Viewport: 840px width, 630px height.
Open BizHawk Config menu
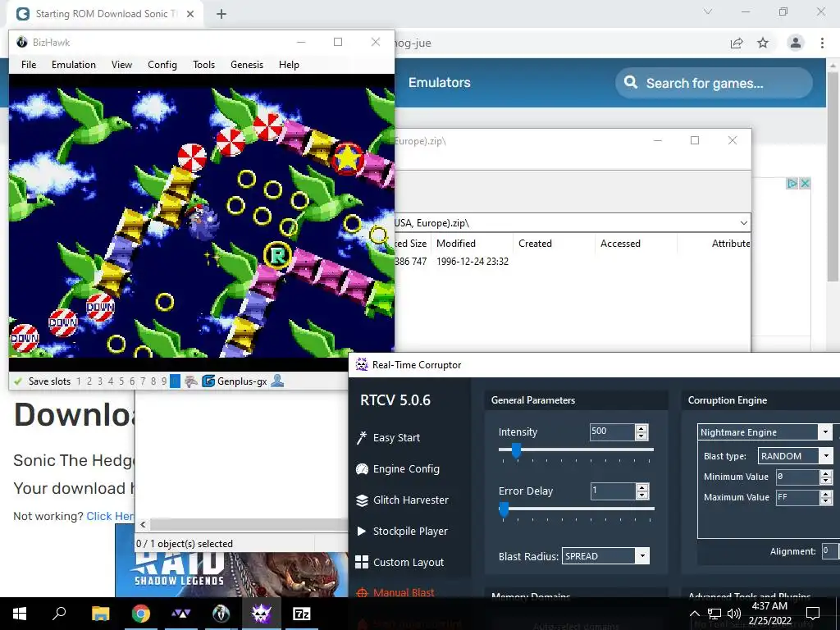(x=162, y=65)
